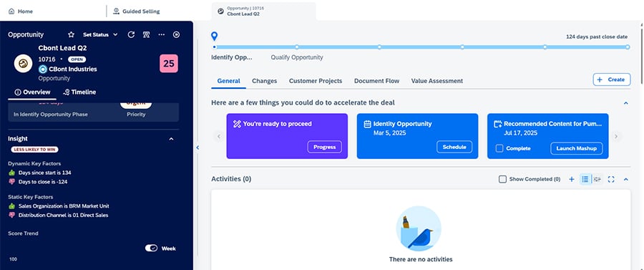The width and height of the screenshot is (644, 270).
Task: Click the LESS LIKELY TO WIN tag
Action: tap(34, 150)
